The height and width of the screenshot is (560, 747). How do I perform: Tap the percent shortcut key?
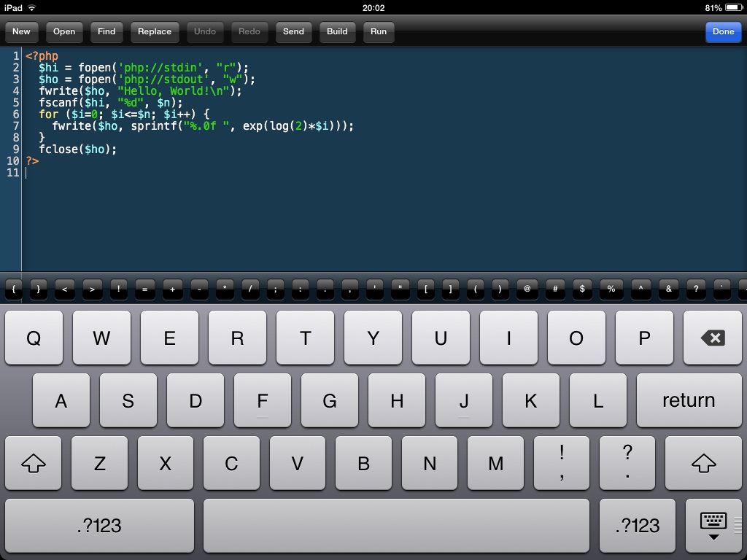(611, 289)
